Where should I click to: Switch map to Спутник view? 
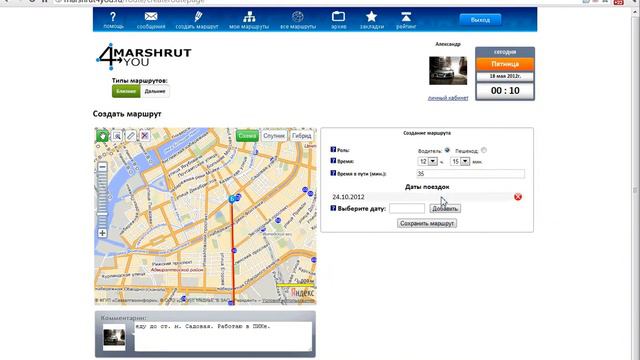[x=274, y=136]
